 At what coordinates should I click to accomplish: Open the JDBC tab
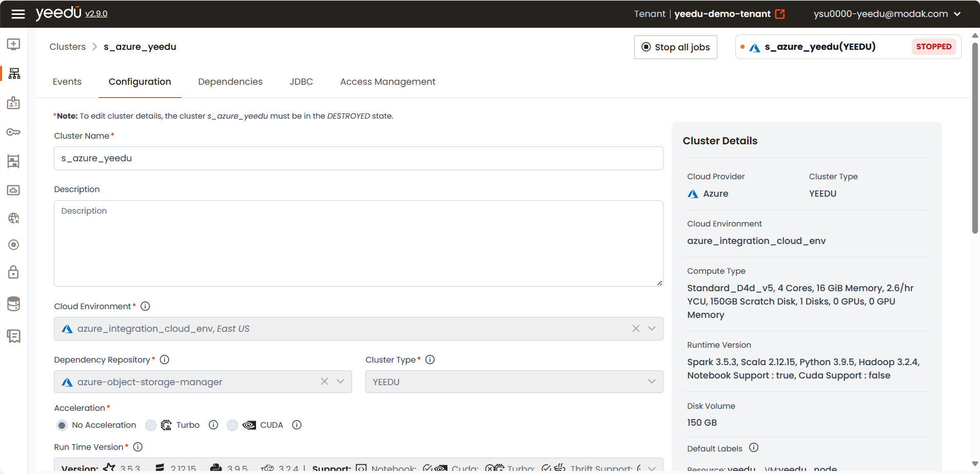[301, 82]
